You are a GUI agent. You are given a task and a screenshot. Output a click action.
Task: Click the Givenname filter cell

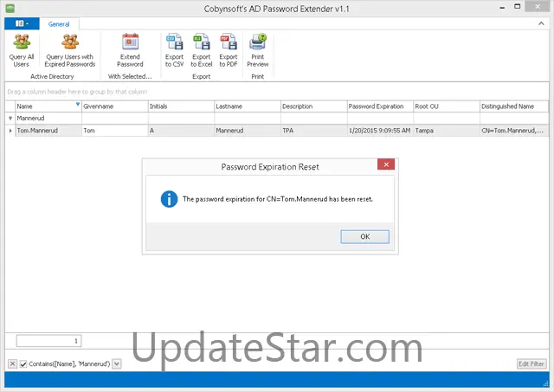[115, 118]
